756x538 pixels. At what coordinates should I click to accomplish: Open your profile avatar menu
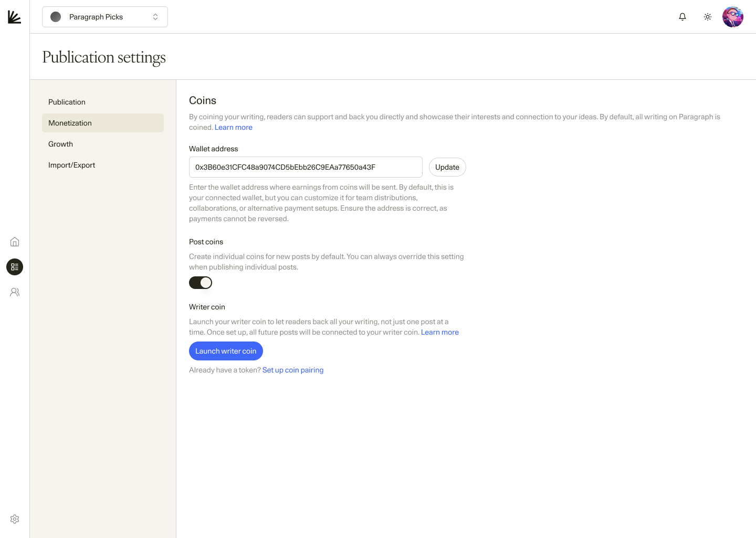(732, 16)
